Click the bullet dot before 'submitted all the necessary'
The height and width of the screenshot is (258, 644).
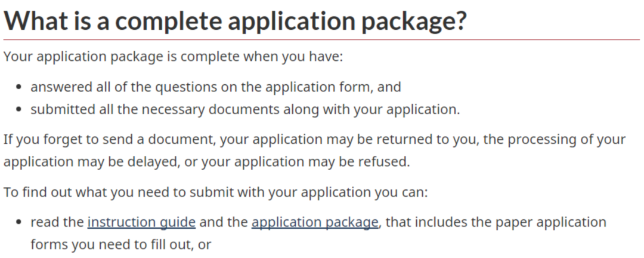pos(20,110)
